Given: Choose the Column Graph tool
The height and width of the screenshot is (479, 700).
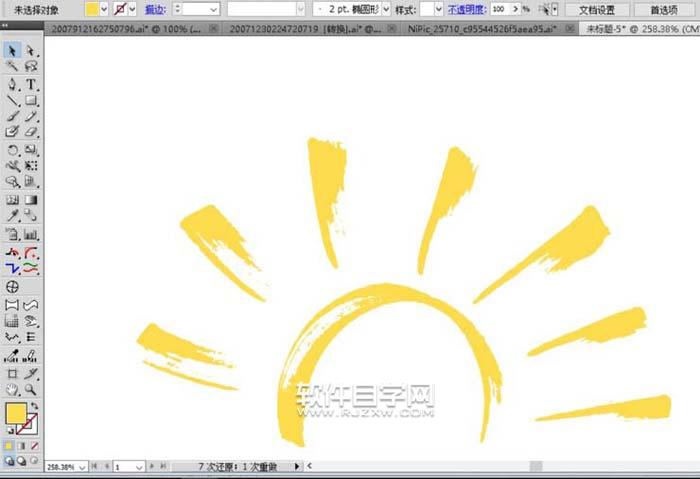Looking at the screenshot, I should [x=31, y=234].
